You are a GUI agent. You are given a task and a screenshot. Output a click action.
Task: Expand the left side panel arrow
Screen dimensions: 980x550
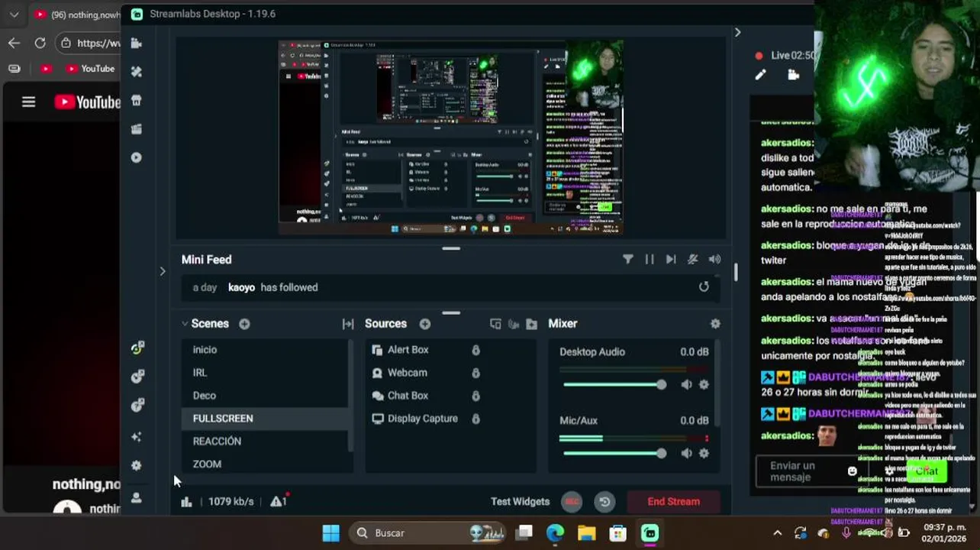162,270
